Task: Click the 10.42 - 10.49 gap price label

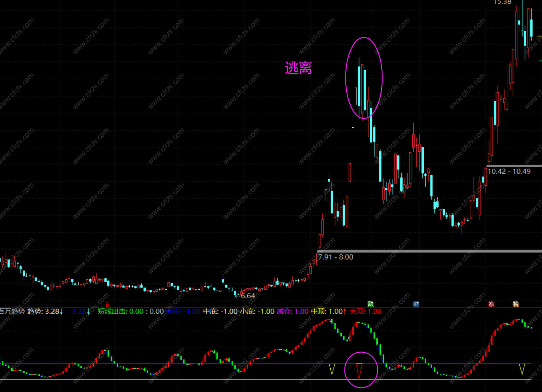Action: [509, 171]
